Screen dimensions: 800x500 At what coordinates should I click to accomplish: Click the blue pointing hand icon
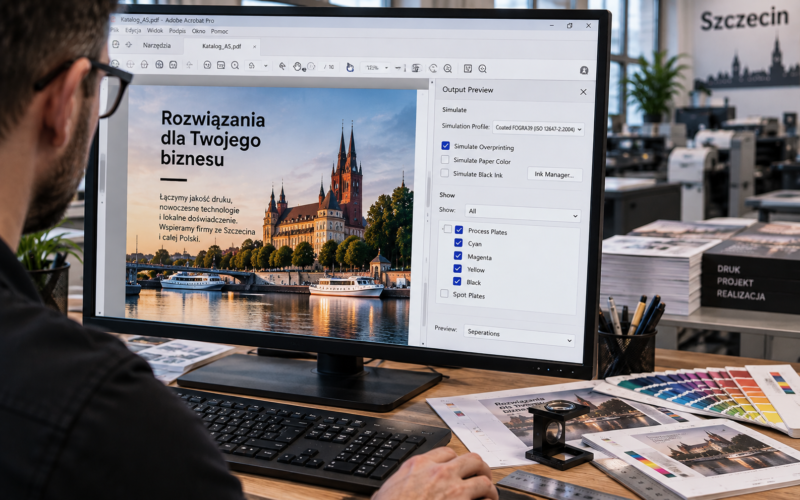click(350, 67)
